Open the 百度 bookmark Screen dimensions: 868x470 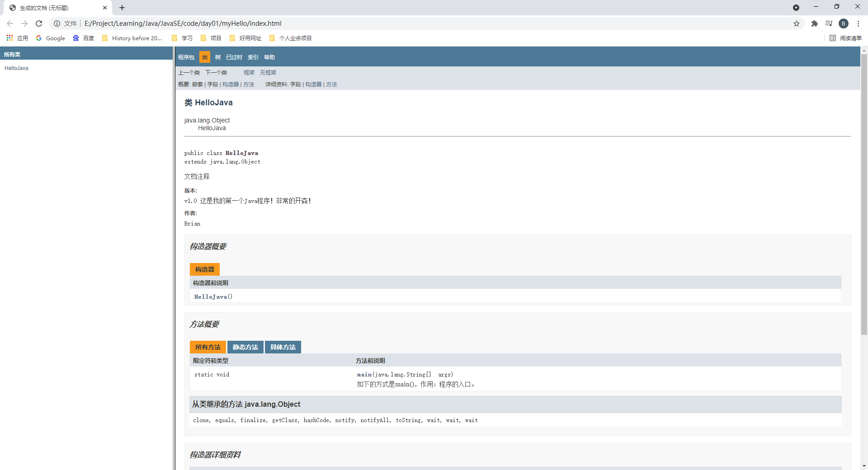(84, 38)
